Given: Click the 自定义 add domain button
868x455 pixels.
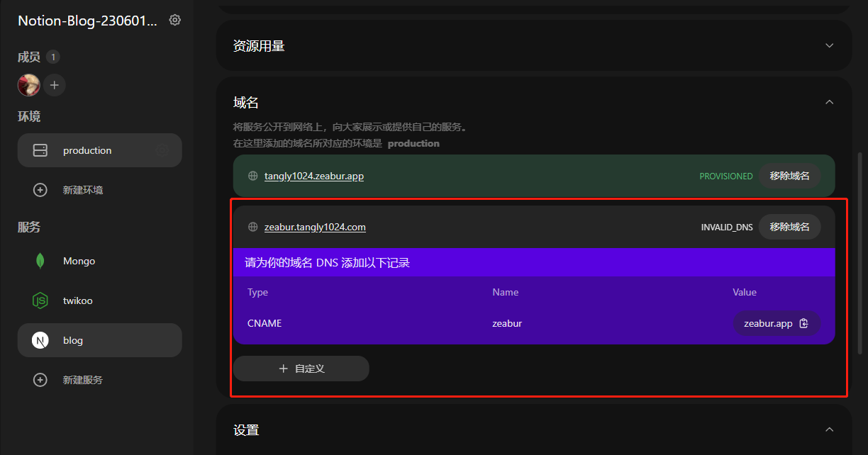Looking at the screenshot, I should (301, 369).
